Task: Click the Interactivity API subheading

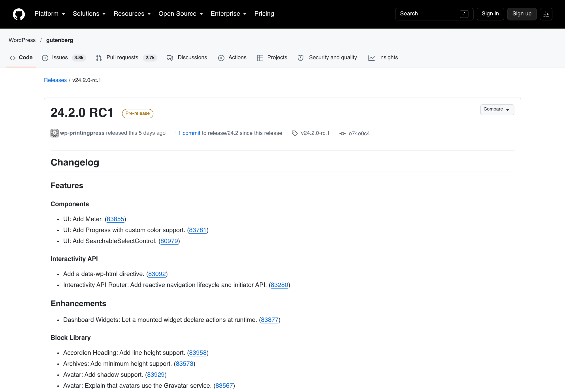Action: click(x=74, y=259)
